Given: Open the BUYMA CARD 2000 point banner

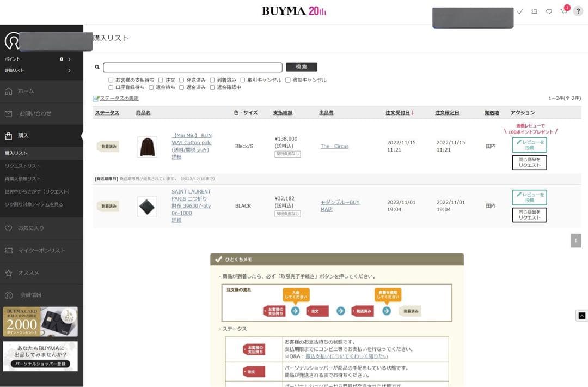Looking at the screenshot, I should (x=40, y=322).
